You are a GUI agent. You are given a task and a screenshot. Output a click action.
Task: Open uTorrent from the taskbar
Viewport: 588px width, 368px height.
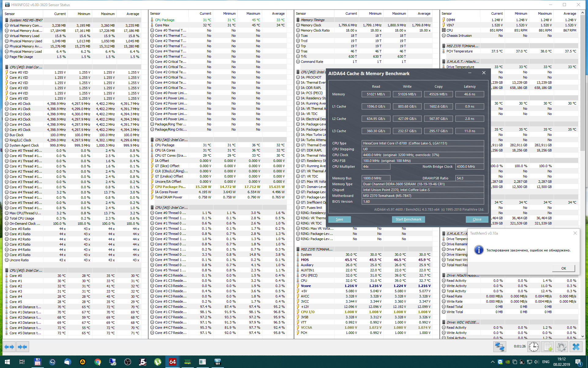point(158,362)
